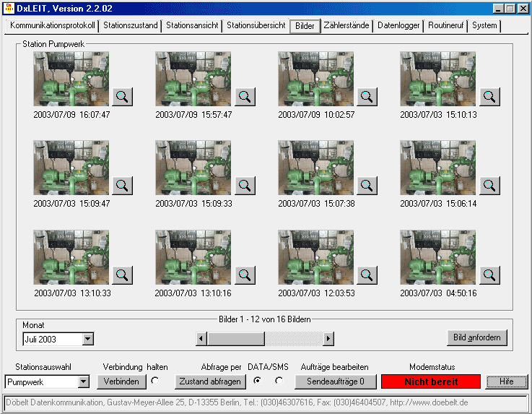
Task: Select the DATA query mode radio button
Action: (x=258, y=381)
